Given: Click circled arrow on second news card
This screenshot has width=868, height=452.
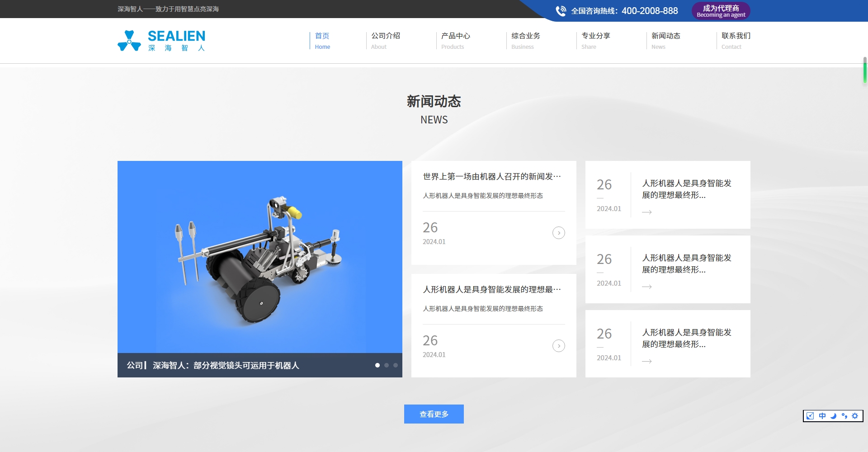Looking at the screenshot, I should click(x=559, y=346).
